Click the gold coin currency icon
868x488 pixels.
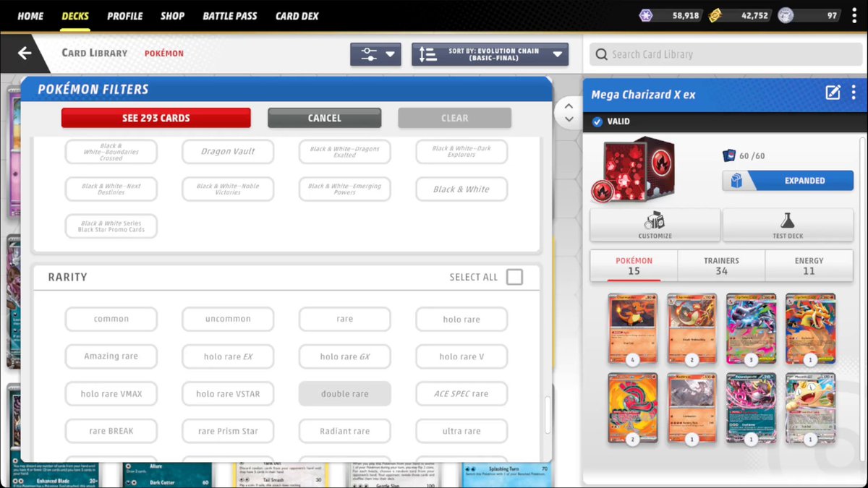click(x=715, y=15)
